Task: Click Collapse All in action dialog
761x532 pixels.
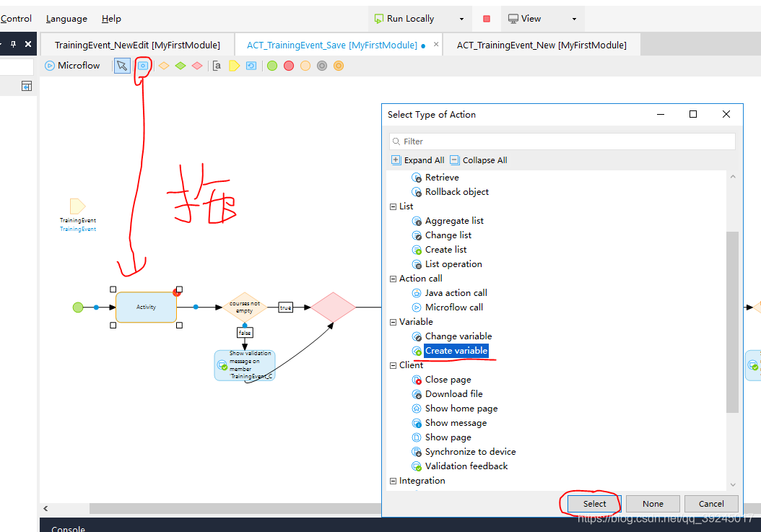Action: click(479, 160)
